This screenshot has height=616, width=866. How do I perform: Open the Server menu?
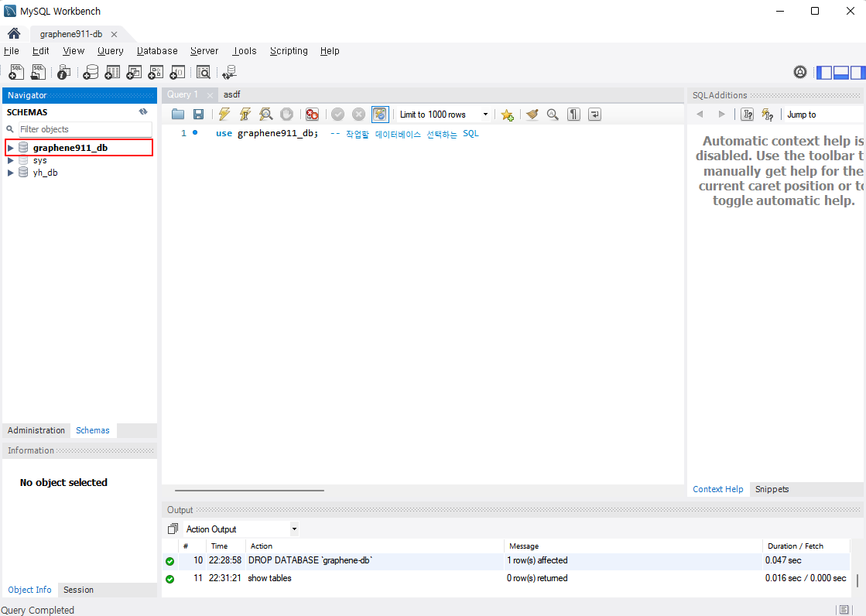coord(204,51)
